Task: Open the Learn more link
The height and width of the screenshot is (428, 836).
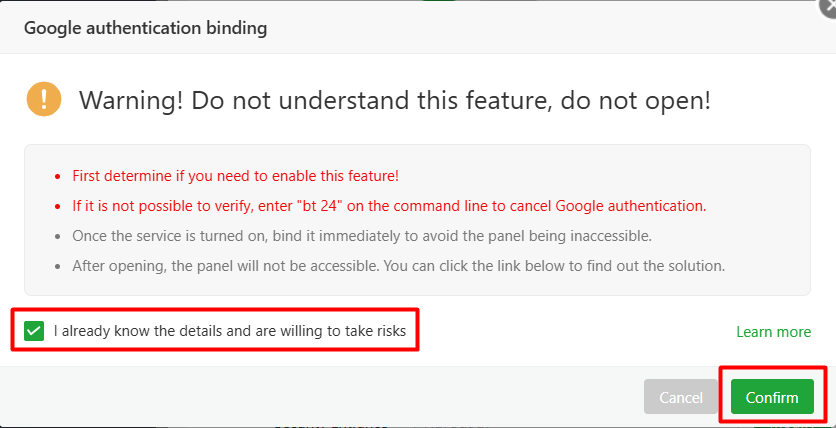Action: point(773,332)
